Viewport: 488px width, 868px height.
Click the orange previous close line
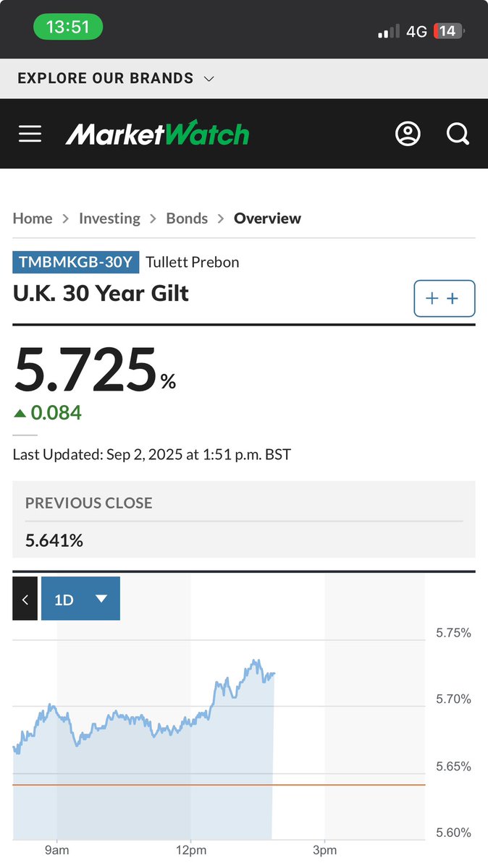(219, 785)
